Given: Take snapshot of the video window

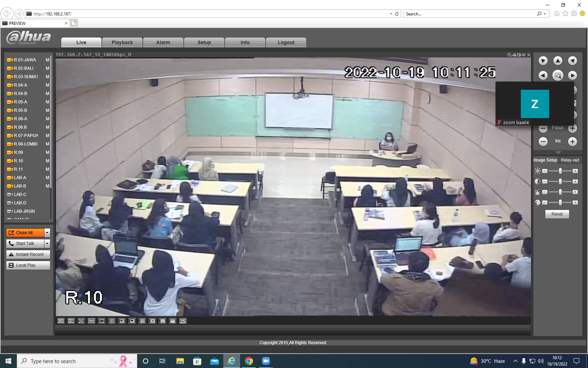Looking at the screenshot, I should click(x=519, y=55).
